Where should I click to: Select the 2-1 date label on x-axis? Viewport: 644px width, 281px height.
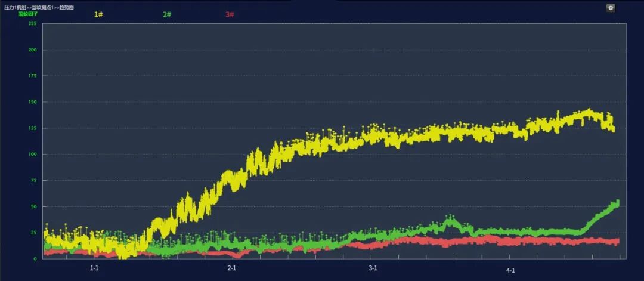232,268
